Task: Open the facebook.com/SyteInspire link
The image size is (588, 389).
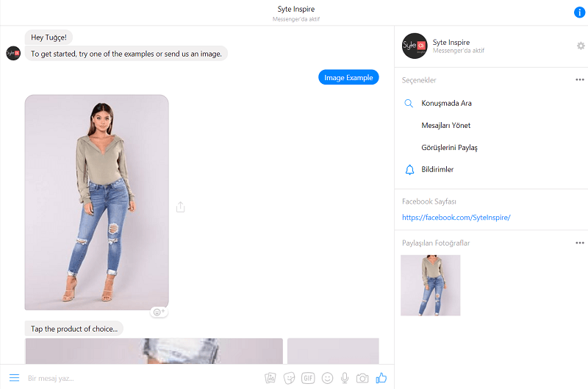Action: pos(456,218)
